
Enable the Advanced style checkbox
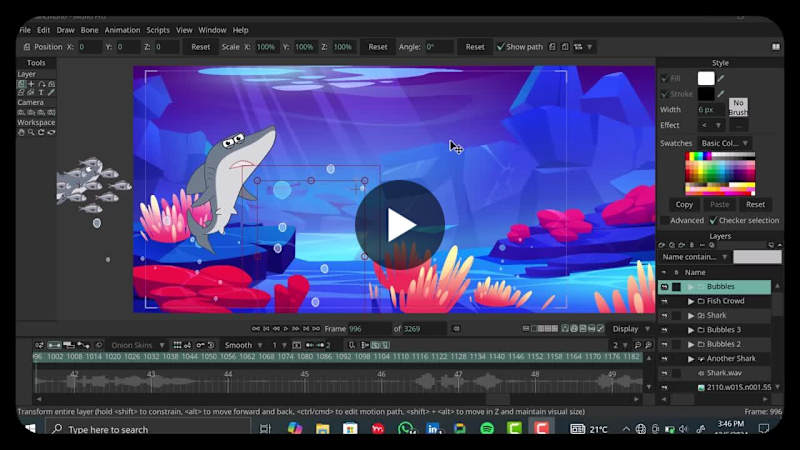[x=665, y=220]
